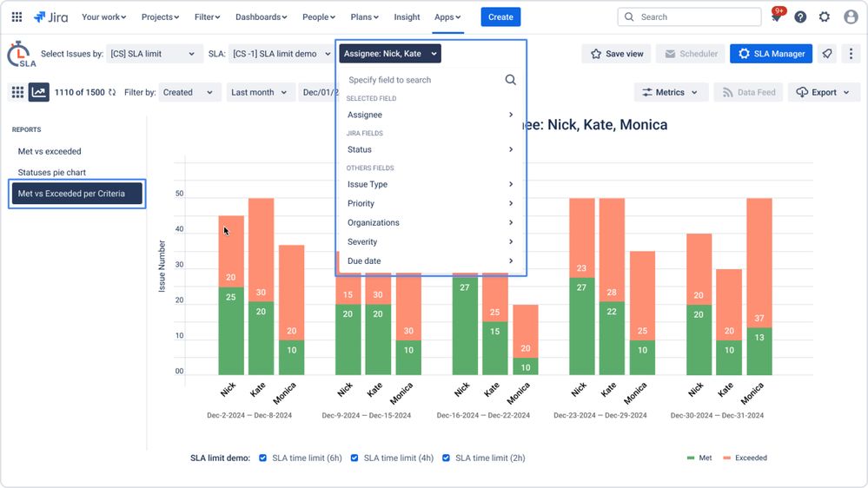Open the People menu
The image size is (868, 488).
coord(319,17)
